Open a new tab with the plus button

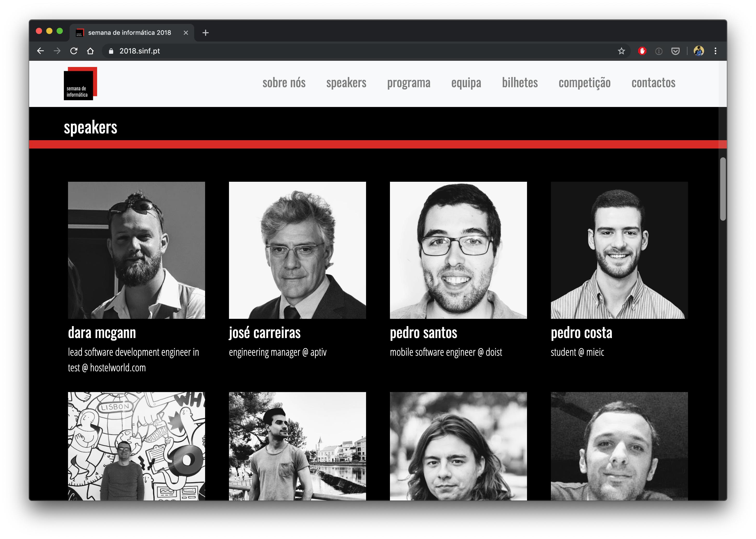coord(205,32)
